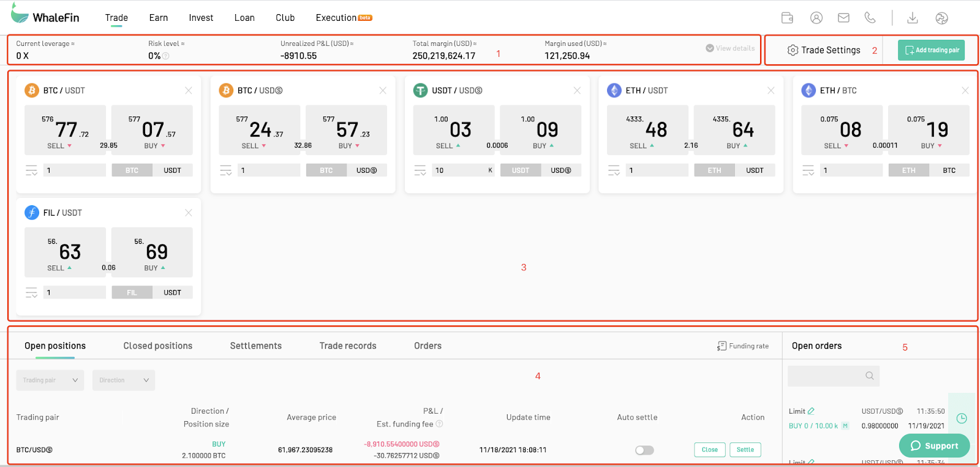Toggle Auto settle switch for BTC/USD position
Viewport: 980px width, 467px height.
(644, 450)
